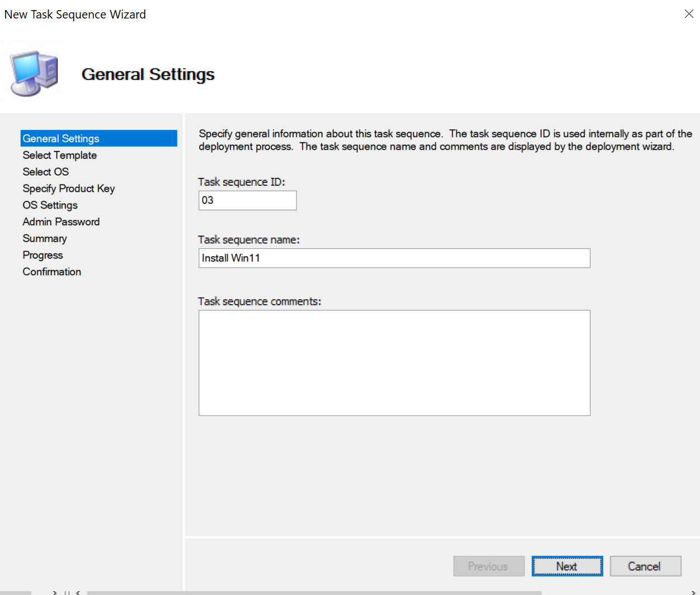Switch to the OS Settings step
Screen dimensions: 700x595
click(x=50, y=205)
